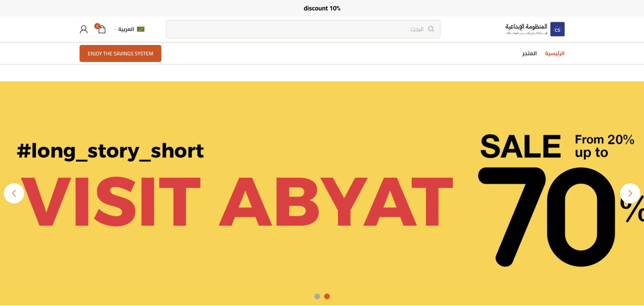Go to previous slide with left arrow

tap(14, 193)
